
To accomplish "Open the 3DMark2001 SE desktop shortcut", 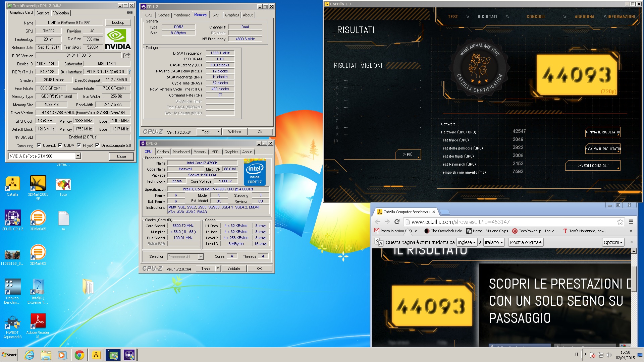I will [38, 188].
